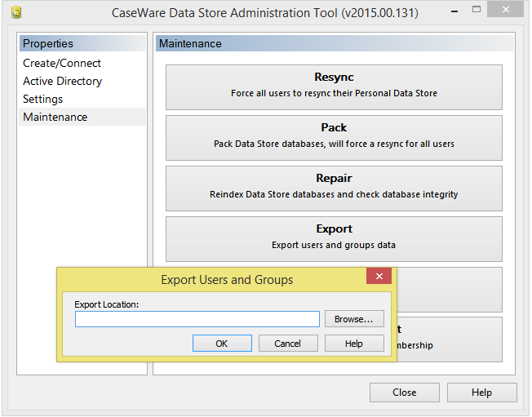The image size is (532, 417).
Task: Click the Maintenance panel header
Action: (335, 43)
